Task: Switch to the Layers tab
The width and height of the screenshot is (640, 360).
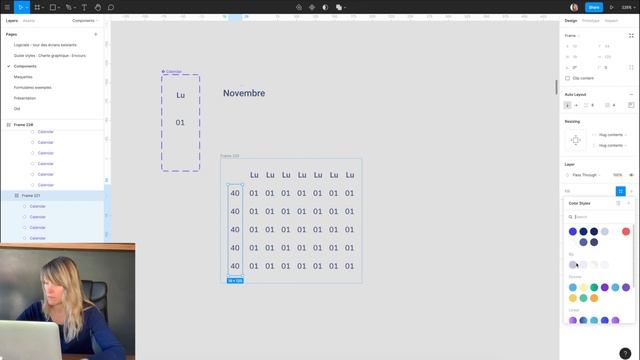Action: click(x=12, y=21)
